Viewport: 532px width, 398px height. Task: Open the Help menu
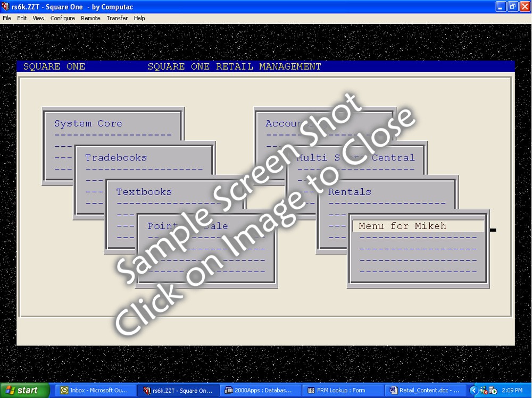click(x=139, y=18)
